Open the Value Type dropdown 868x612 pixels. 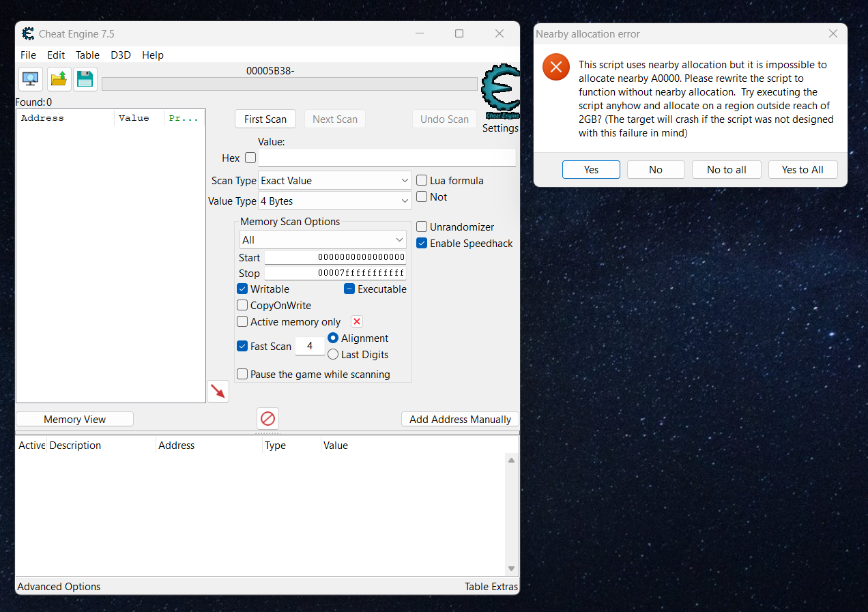tap(335, 201)
